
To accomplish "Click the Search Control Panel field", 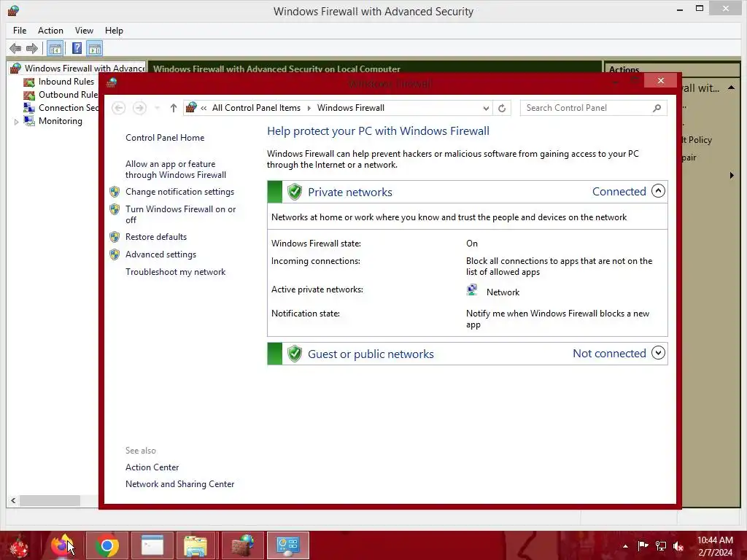I will coord(594,108).
